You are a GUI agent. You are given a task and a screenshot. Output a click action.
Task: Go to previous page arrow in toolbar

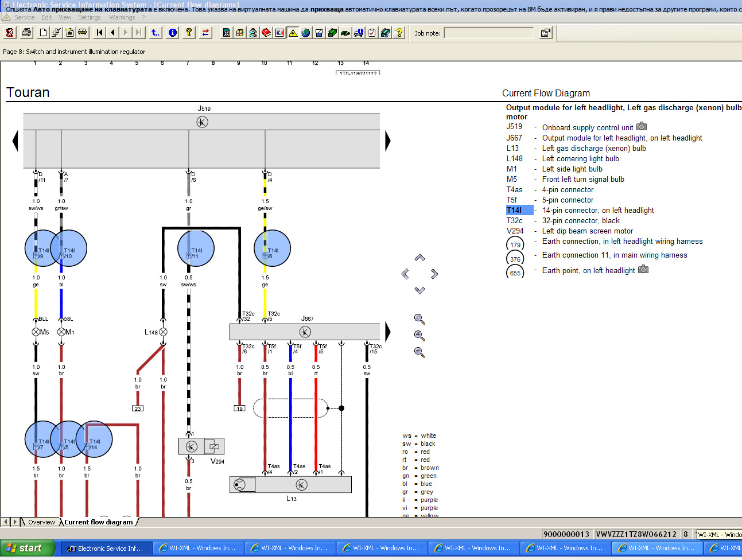pyautogui.click(x=112, y=33)
